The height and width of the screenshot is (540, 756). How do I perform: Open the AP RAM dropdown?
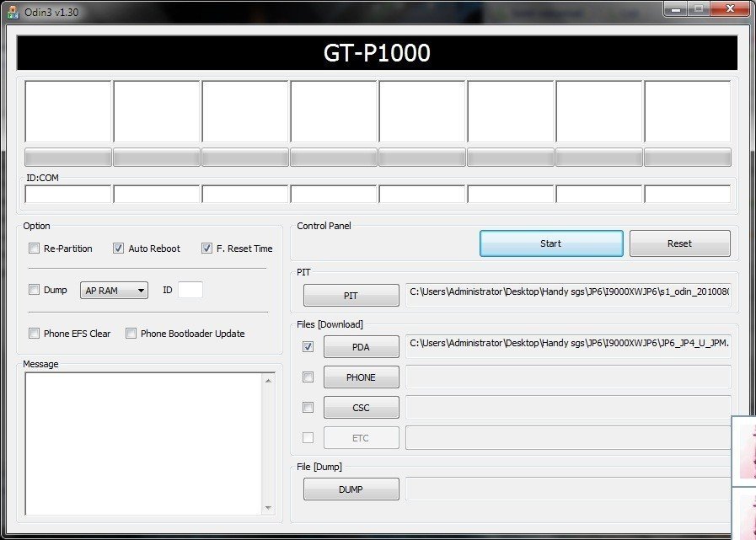click(114, 291)
